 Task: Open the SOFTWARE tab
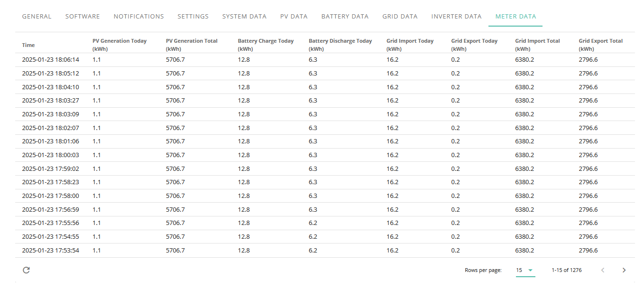[x=83, y=16]
